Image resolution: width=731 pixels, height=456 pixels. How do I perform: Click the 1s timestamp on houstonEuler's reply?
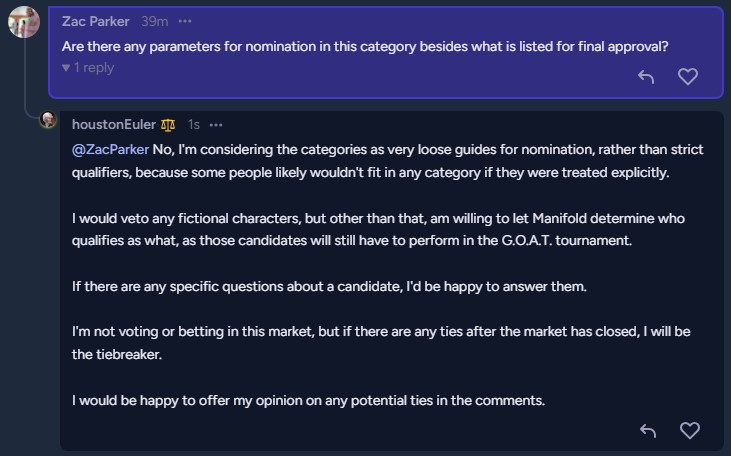(x=194, y=125)
